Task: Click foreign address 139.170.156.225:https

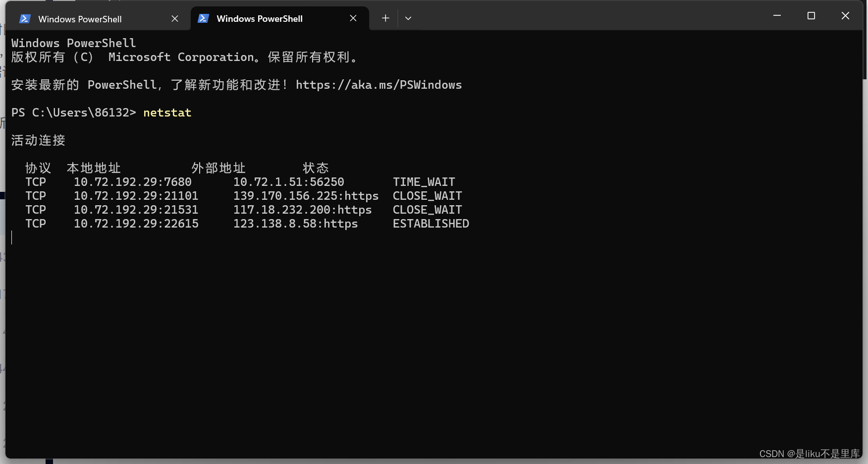Action: 306,196
